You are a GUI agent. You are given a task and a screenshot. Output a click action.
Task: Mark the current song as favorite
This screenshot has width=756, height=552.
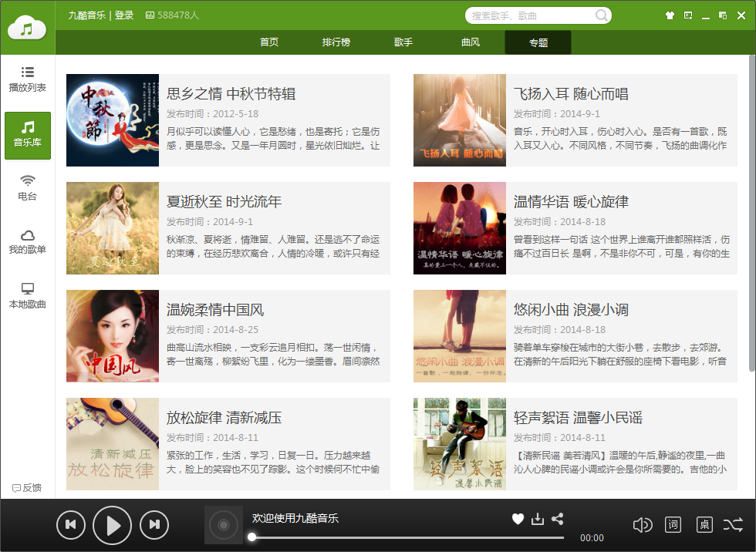[518, 519]
